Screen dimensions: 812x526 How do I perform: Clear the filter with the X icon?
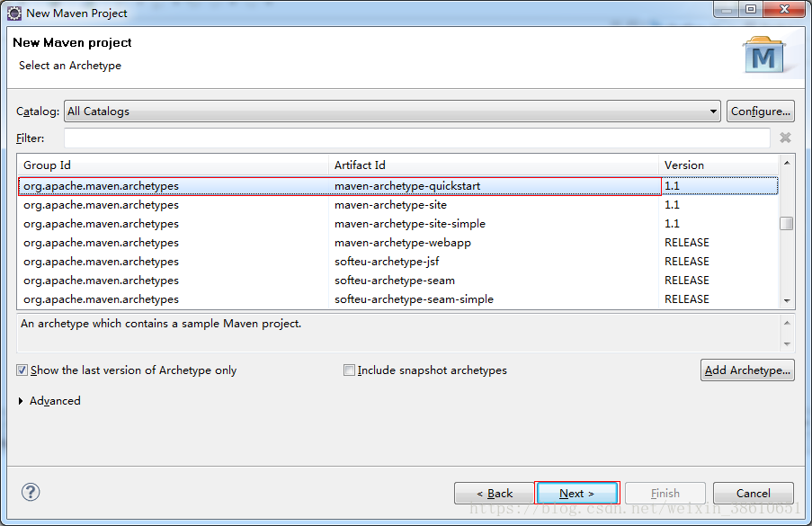point(785,138)
